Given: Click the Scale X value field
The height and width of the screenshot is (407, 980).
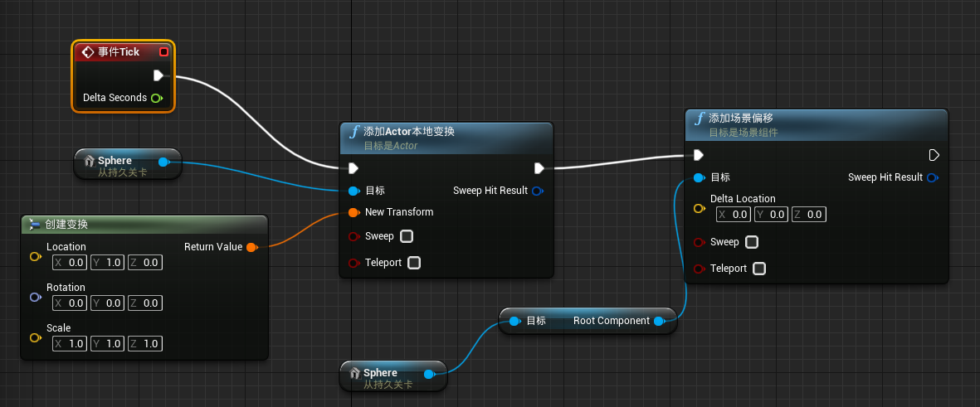Looking at the screenshot, I should (x=70, y=344).
